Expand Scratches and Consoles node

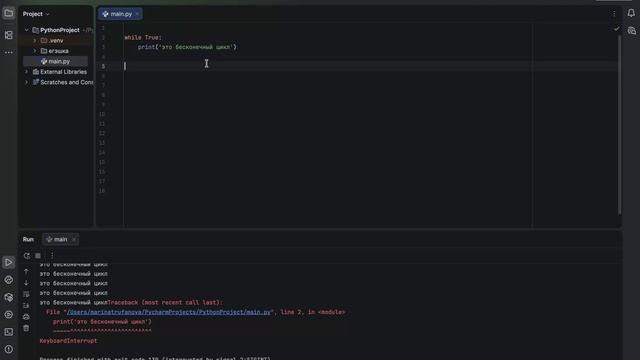(27, 82)
